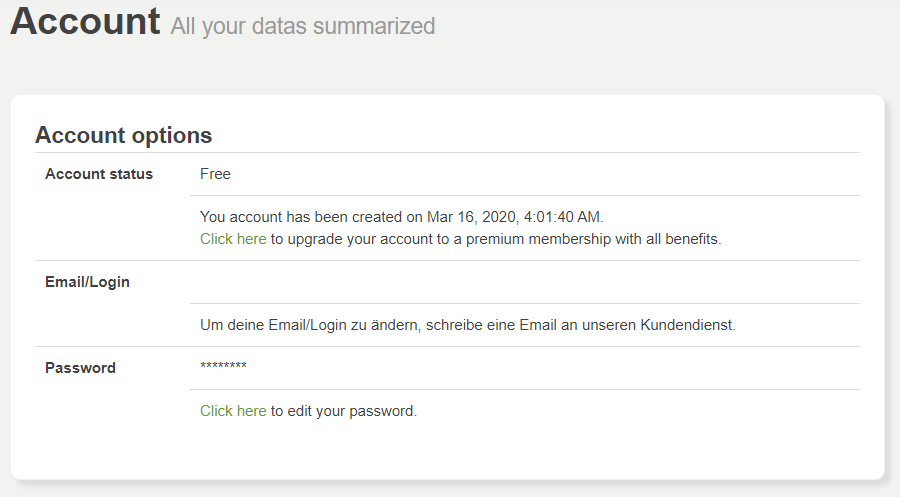This screenshot has height=497, width=900.
Task: Click the Email/Login row label
Action: pos(87,282)
